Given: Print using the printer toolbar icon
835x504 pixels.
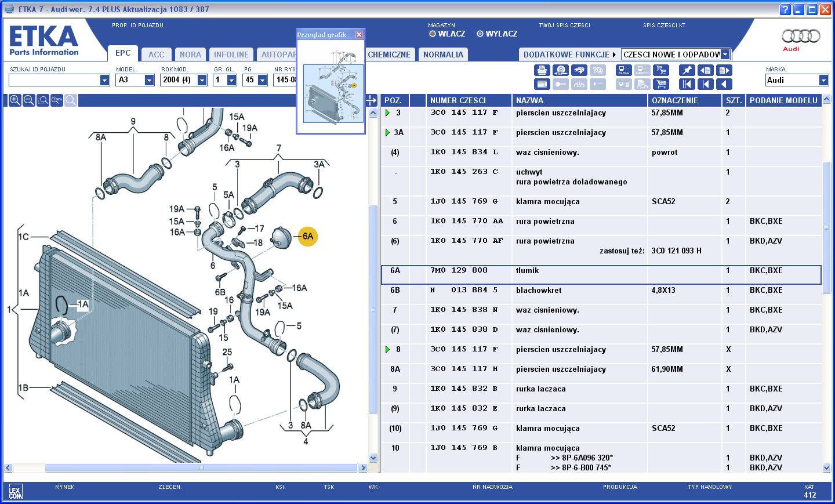Looking at the screenshot, I should 542,70.
